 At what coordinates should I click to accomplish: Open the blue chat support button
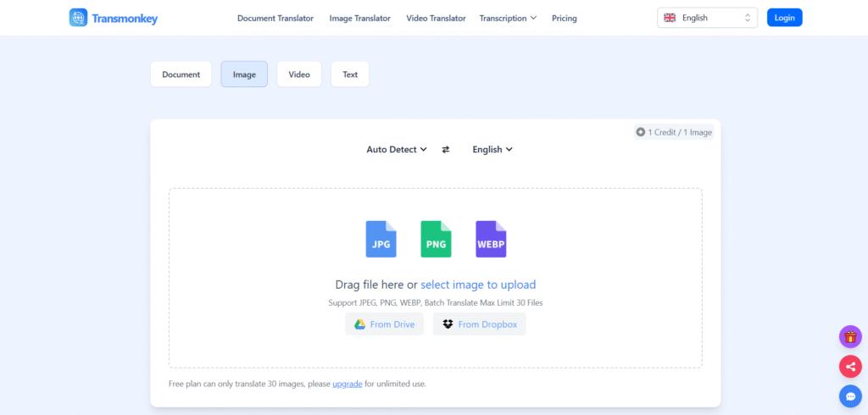tap(850, 396)
